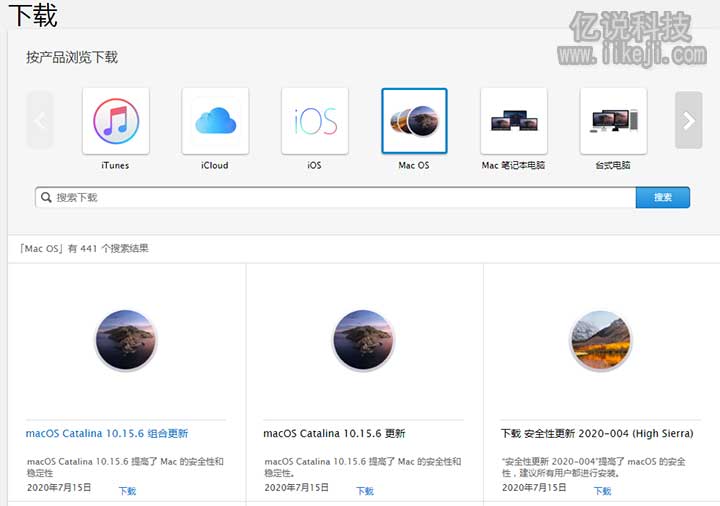Image resolution: width=720 pixels, height=506 pixels.
Task: Click description of 安全性更新 2020-004 card
Action: 594,467
